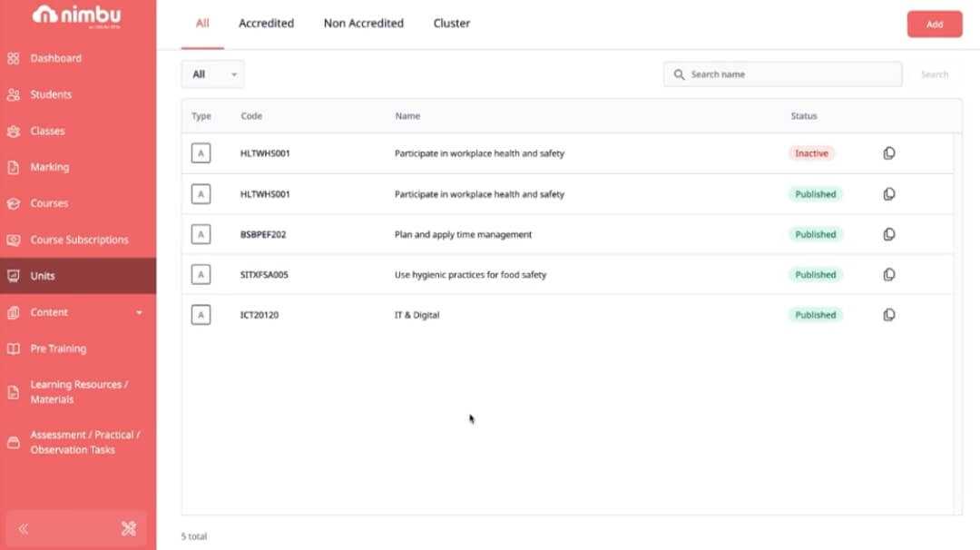Select the Course Subscriptions sidebar icon
The image size is (980, 550).
(13, 239)
